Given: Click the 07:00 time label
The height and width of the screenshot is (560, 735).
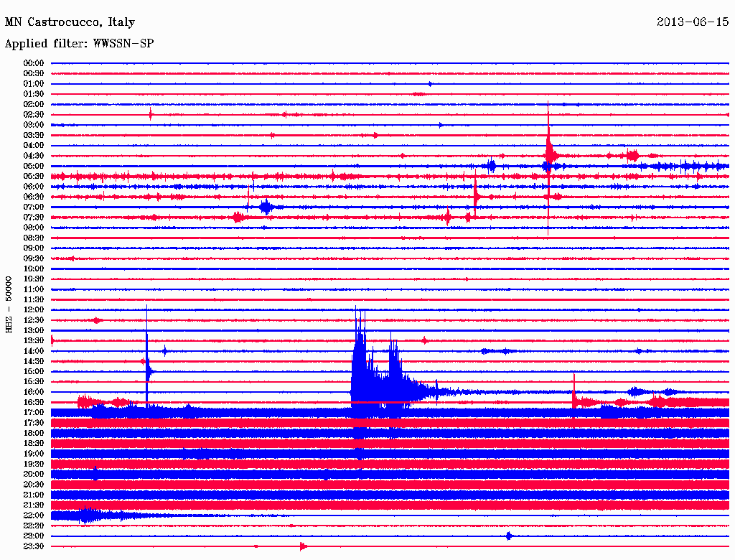Looking at the screenshot, I should [x=34, y=207].
